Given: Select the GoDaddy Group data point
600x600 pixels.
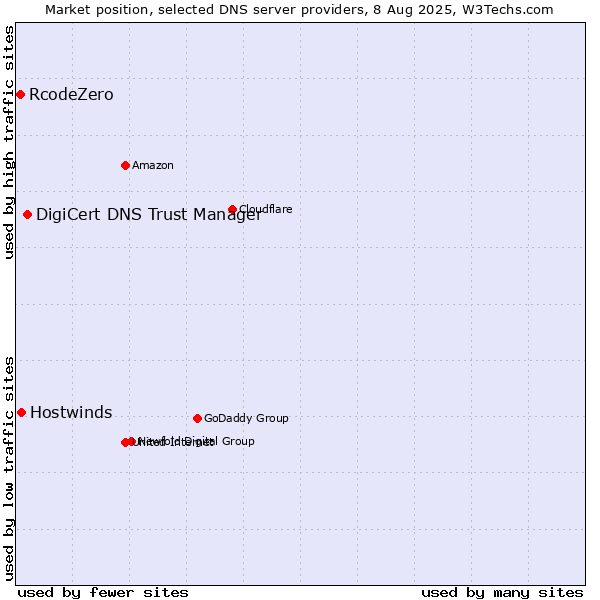Looking at the screenshot, I should (x=197, y=419).
